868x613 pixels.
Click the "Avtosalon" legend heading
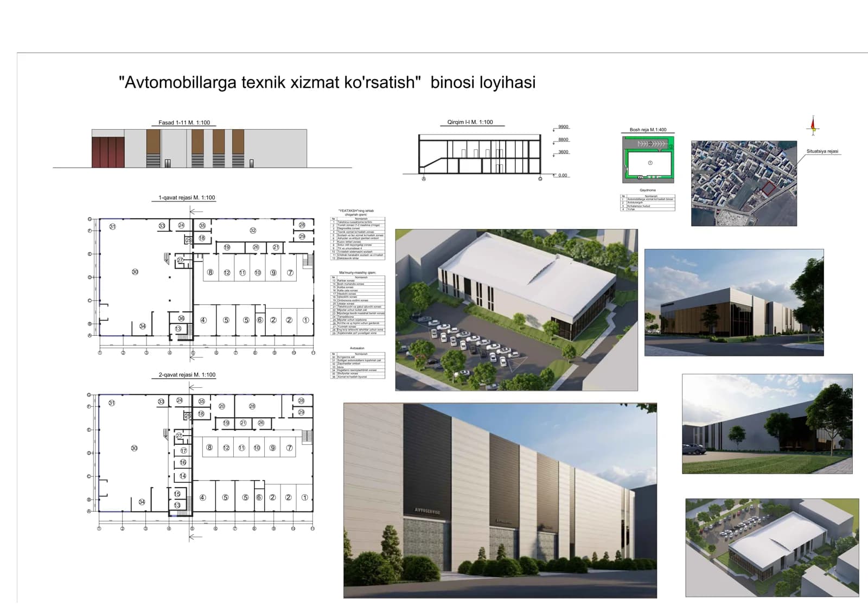[x=357, y=348]
